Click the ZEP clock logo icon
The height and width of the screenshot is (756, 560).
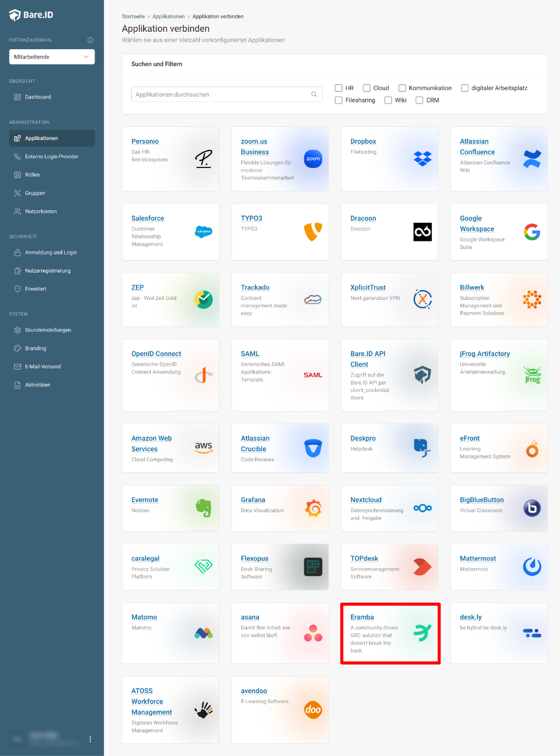click(x=203, y=299)
